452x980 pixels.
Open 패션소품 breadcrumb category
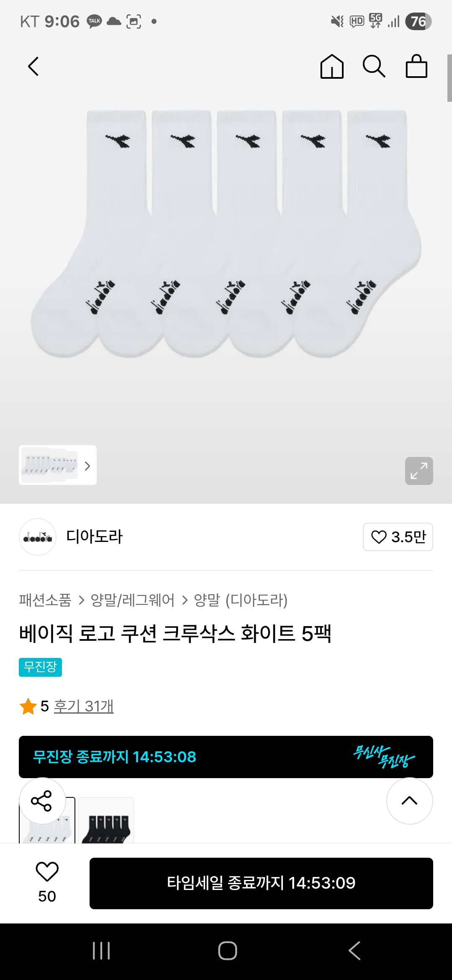pos(45,600)
